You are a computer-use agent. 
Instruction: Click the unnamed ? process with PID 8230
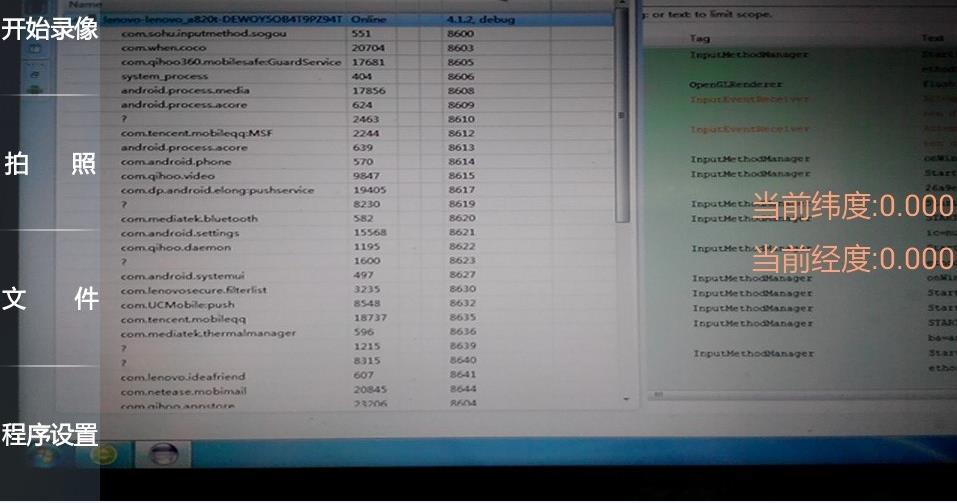click(x=357, y=204)
